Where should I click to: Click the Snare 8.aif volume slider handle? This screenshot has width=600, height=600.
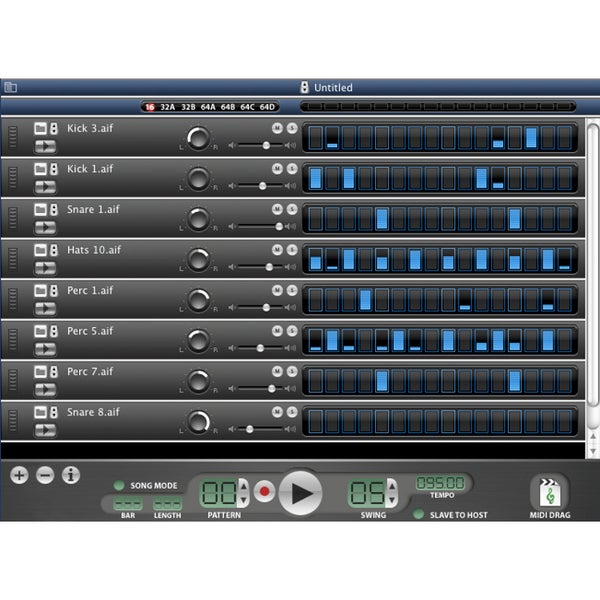(x=249, y=429)
